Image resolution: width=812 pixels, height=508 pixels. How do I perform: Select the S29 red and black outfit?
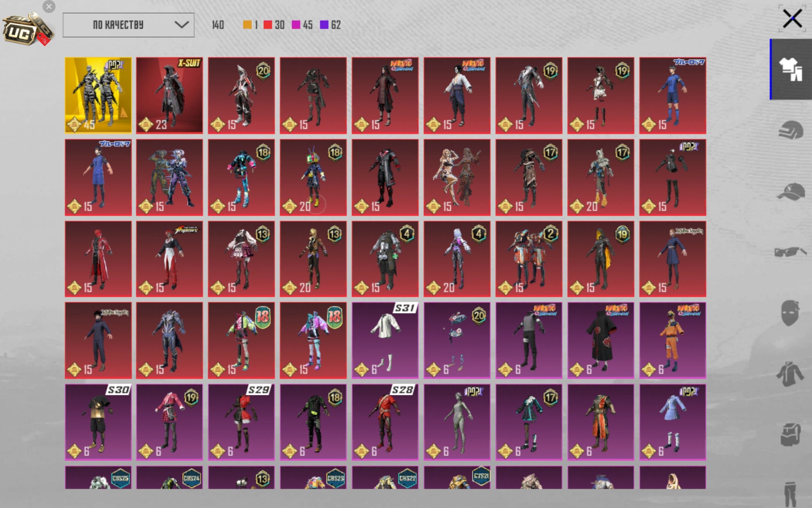tap(241, 422)
